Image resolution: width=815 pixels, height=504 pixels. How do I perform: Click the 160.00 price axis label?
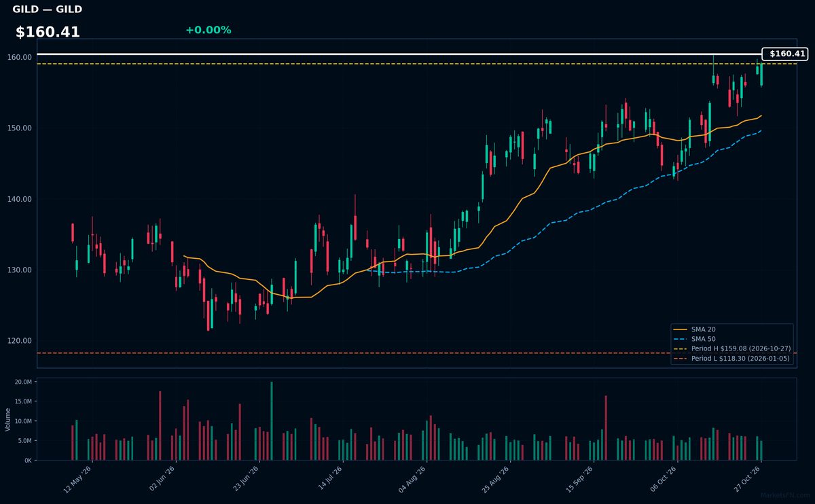(21, 57)
